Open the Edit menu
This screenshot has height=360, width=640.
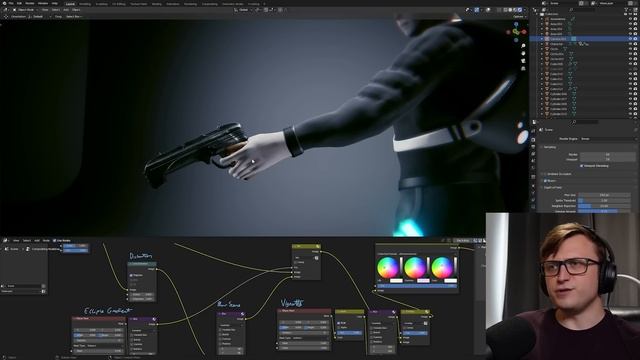(19, 3)
